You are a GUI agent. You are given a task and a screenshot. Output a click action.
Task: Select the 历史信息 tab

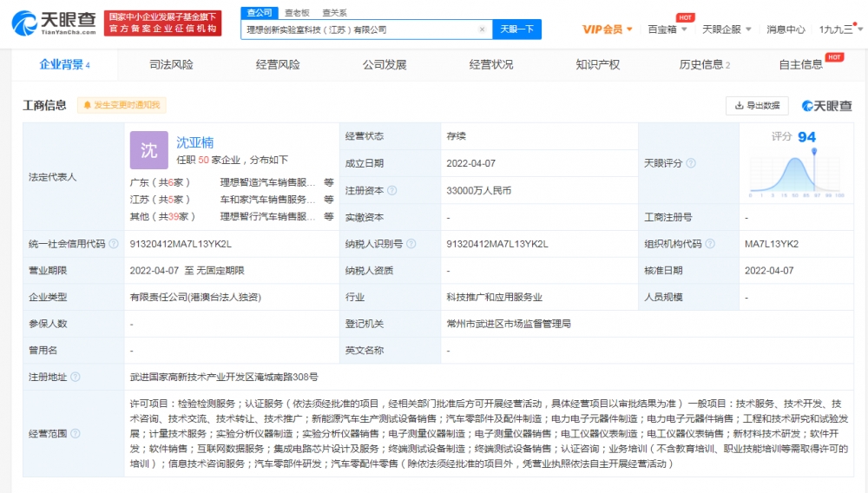pyautogui.click(x=704, y=65)
